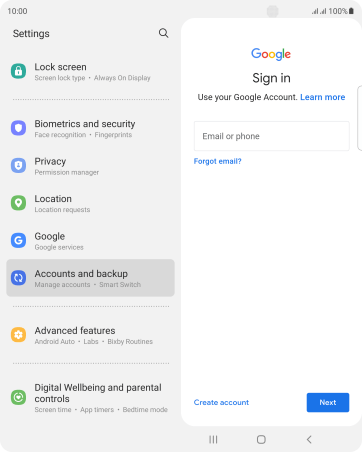Image resolution: width=362 pixels, height=452 pixels.
Task: Open the Google G icon
Action: pos(18,240)
